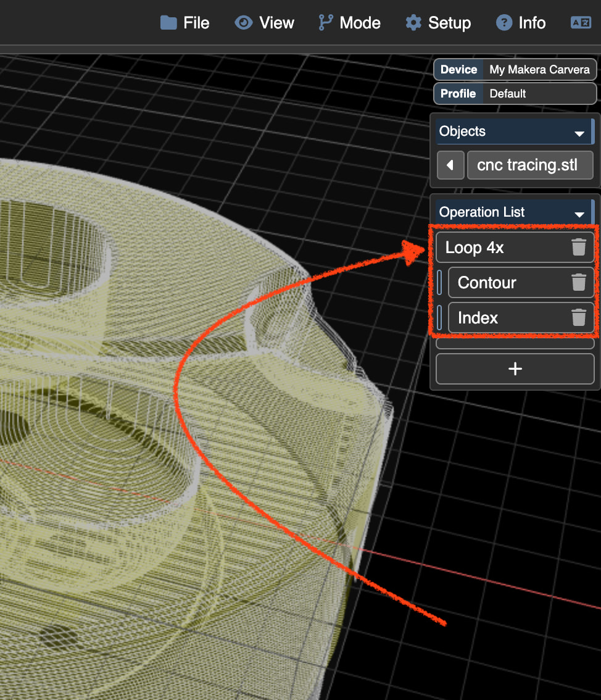Image resolution: width=601 pixels, height=700 pixels.
Task: Select the Contour operation
Action: [x=506, y=283]
